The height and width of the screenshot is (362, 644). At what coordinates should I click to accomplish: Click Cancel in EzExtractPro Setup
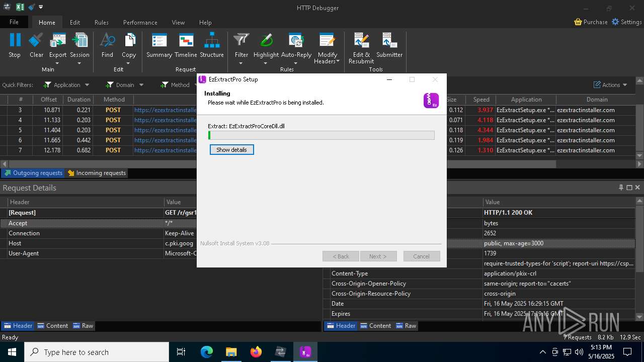click(422, 256)
